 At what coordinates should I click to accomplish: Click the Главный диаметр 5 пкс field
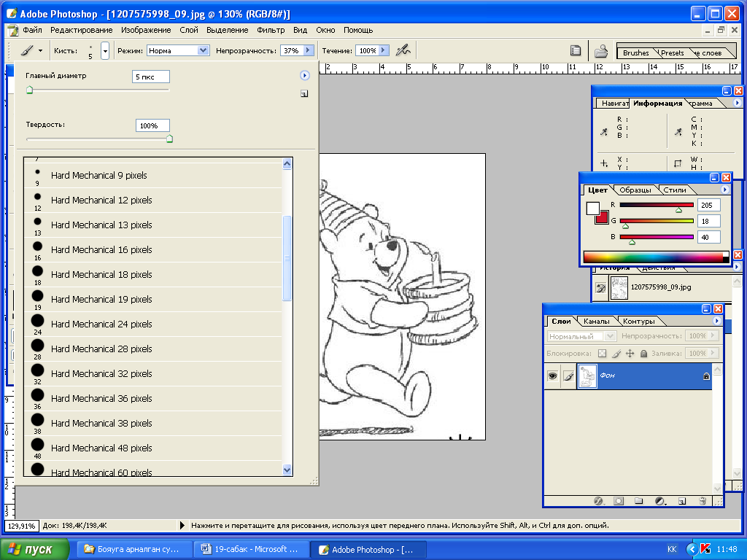[x=150, y=77]
